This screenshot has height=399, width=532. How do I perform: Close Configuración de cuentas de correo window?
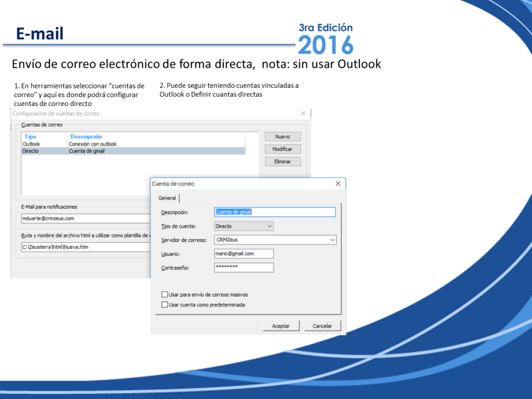click(303, 113)
